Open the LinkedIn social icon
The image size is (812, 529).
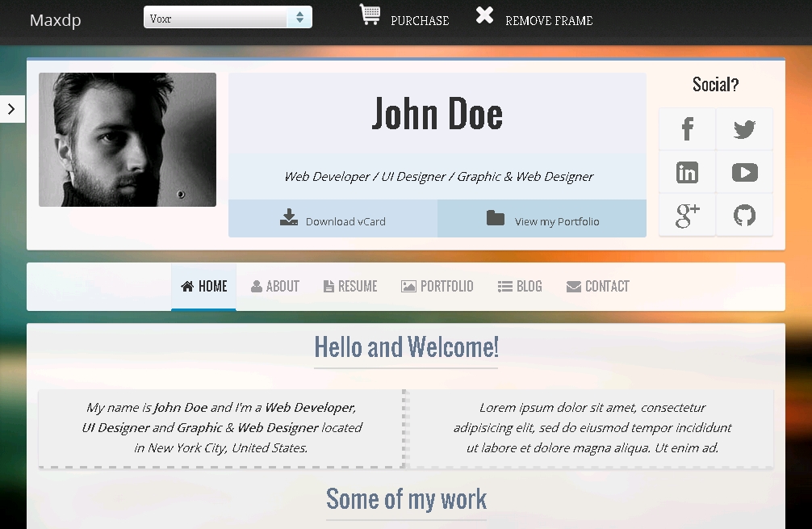[x=688, y=172]
